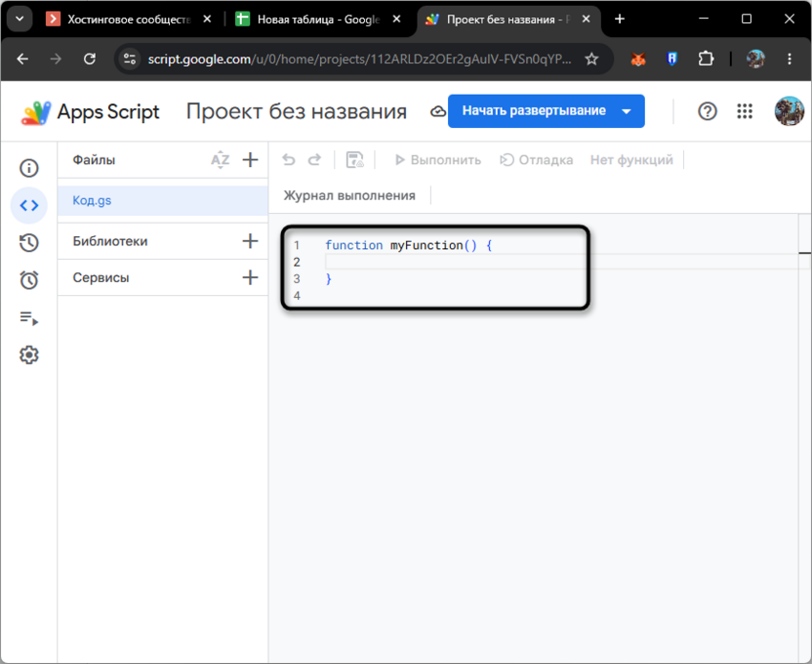This screenshot has height=664, width=812.
Task: Click 'Отладка' debug button
Action: pos(537,160)
